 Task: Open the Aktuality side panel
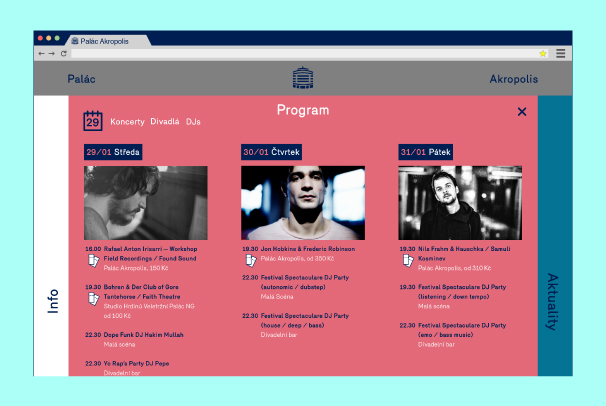553,302
